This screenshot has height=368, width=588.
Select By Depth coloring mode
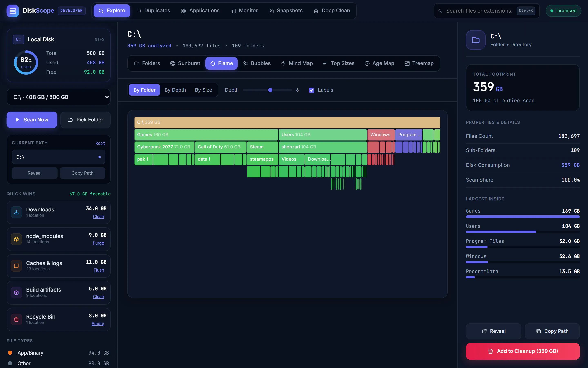[175, 90]
